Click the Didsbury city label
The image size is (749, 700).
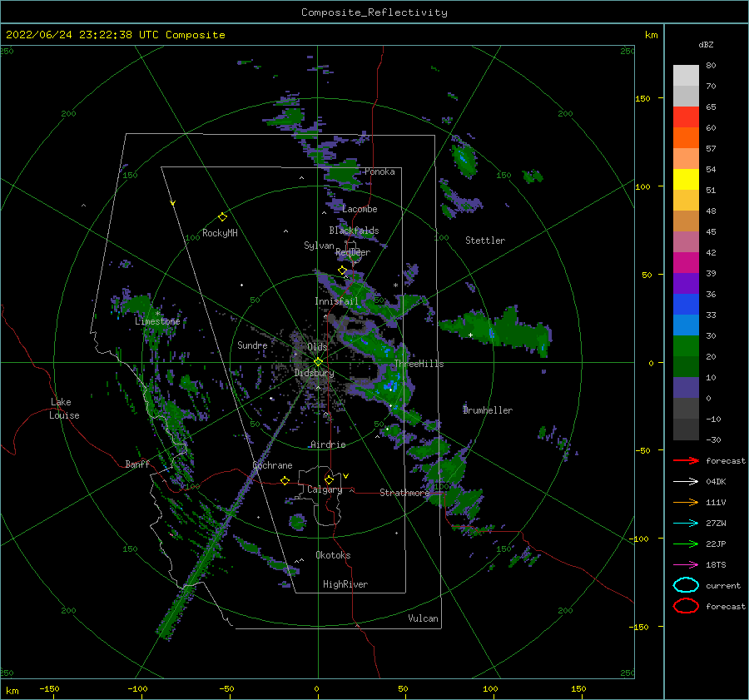[314, 373]
